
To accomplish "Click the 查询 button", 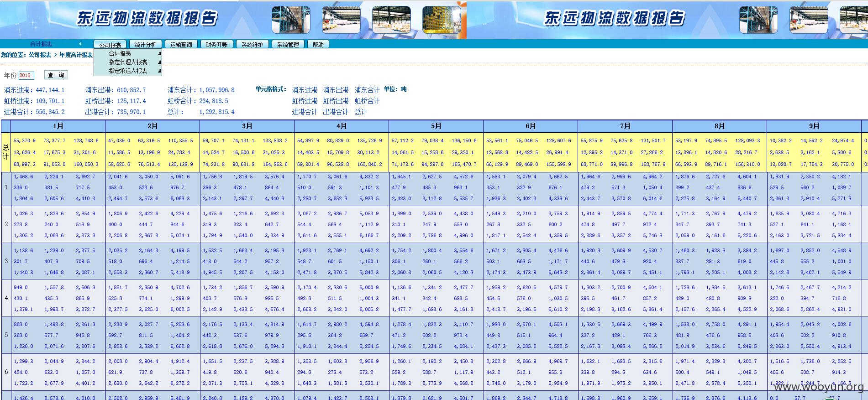I will (56, 75).
